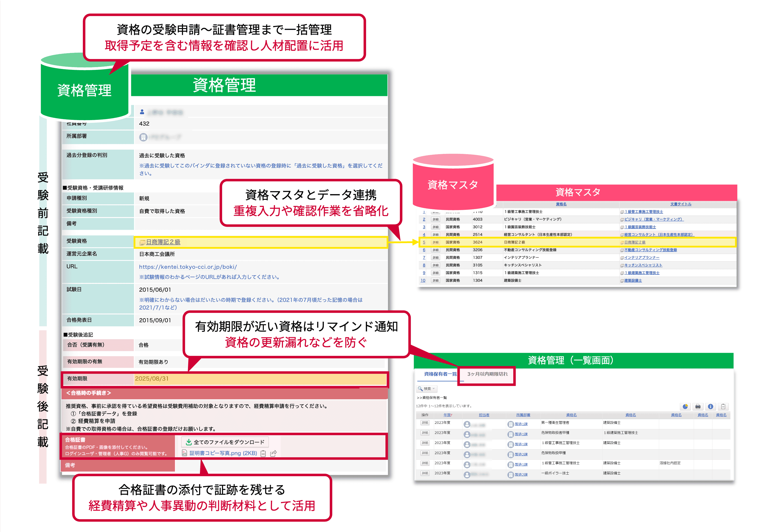Sort holders list by 所属部署 header
The image size is (784, 532).
(x=523, y=415)
